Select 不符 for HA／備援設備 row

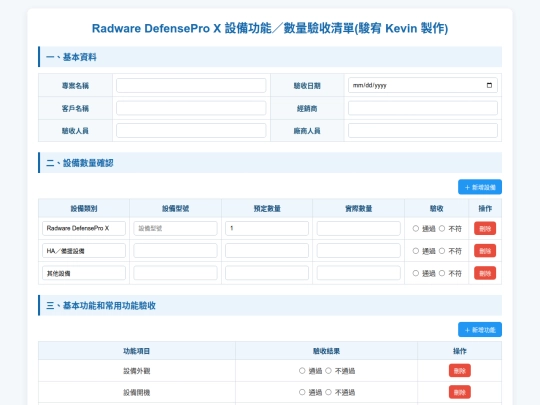442,251
